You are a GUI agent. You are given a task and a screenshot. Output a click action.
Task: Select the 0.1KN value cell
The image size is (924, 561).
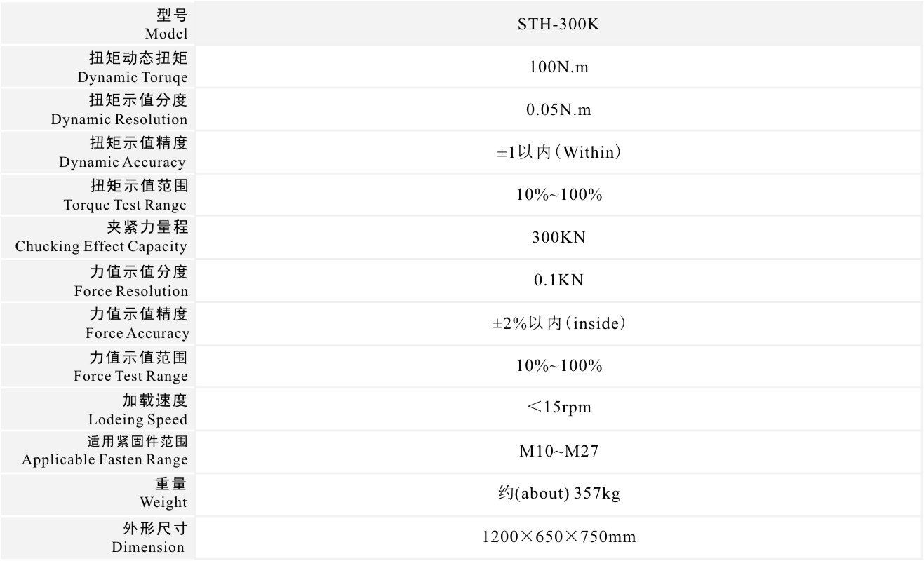pyautogui.click(x=558, y=280)
